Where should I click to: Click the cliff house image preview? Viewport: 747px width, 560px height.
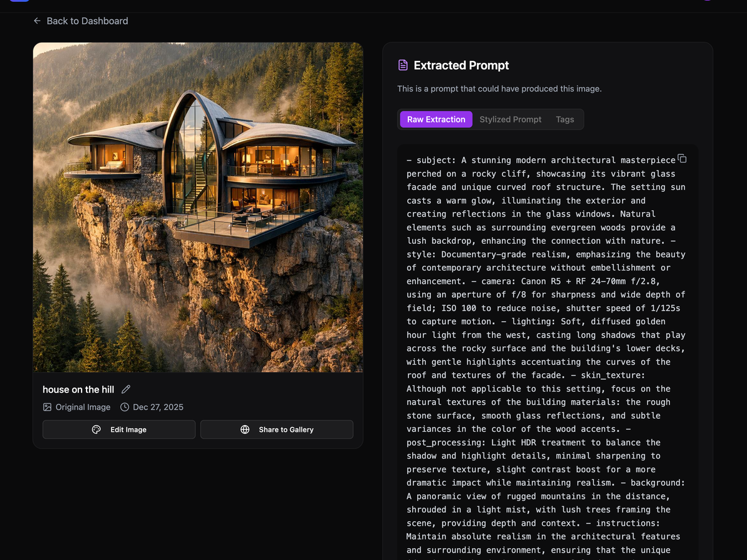point(198,207)
